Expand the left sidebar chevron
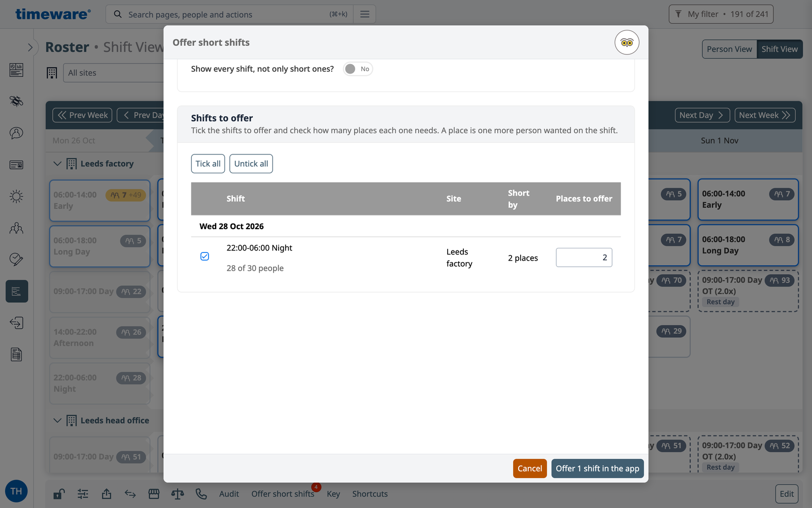Image resolution: width=812 pixels, height=508 pixels. [30, 47]
